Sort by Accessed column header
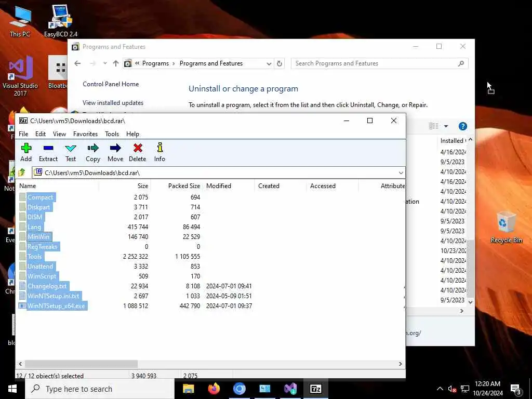 tap(332, 186)
